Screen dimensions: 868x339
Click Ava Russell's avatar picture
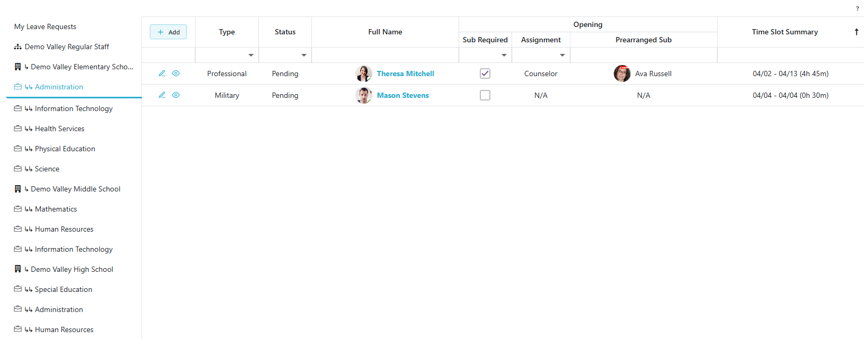[622, 74]
